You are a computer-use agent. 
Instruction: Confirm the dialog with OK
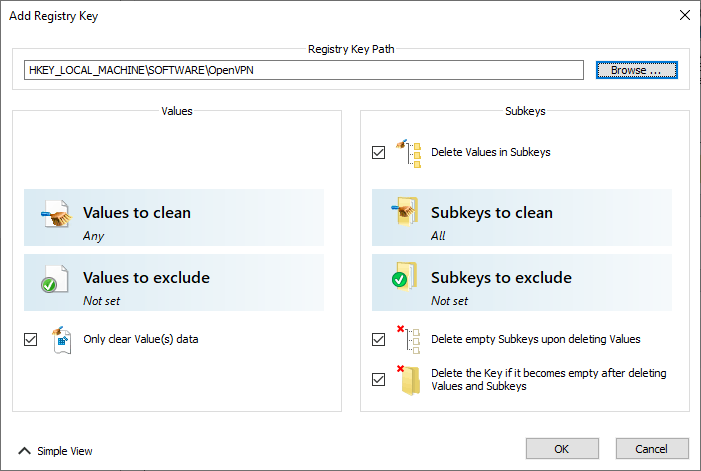(x=562, y=449)
